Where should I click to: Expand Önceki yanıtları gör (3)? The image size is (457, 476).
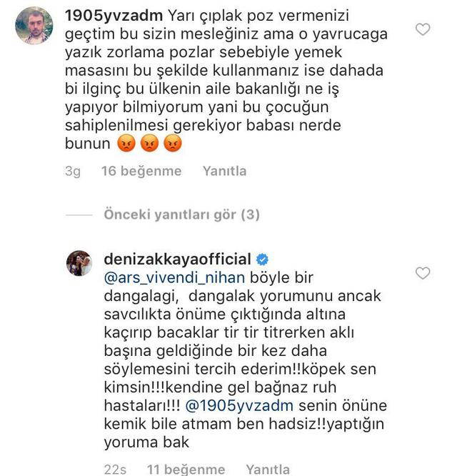181,214
